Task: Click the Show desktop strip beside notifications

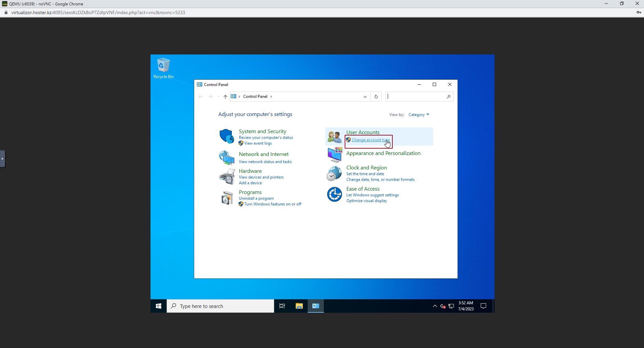Action: pyautogui.click(x=493, y=306)
